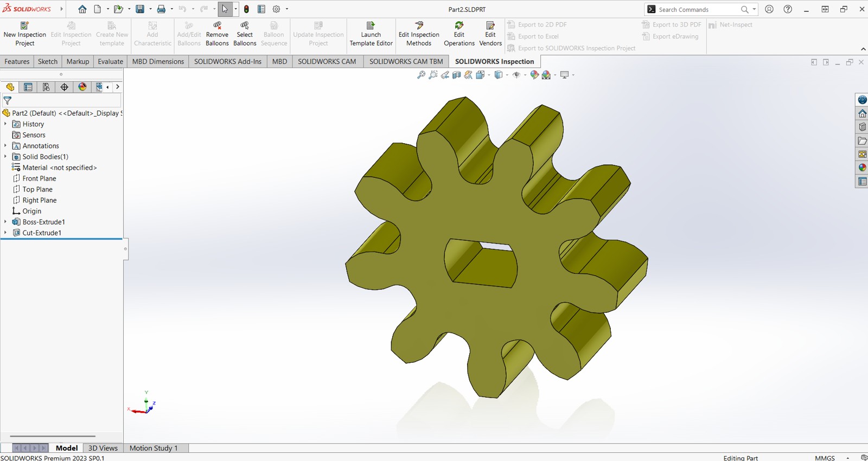Open the 3DEXPERIENCE task pane globe
Viewport: 868px width, 461px height.
pyautogui.click(x=862, y=100)
